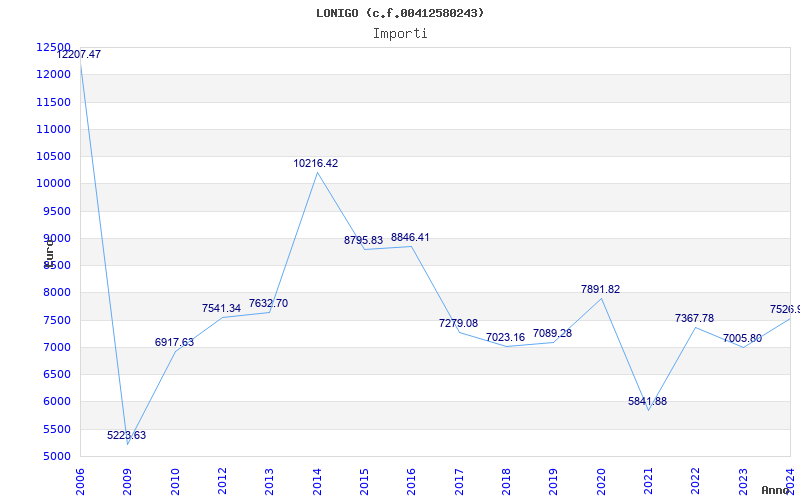The image size is (800, 500).
Task: Select the x-axis year 2012
Action: [222, 481]
